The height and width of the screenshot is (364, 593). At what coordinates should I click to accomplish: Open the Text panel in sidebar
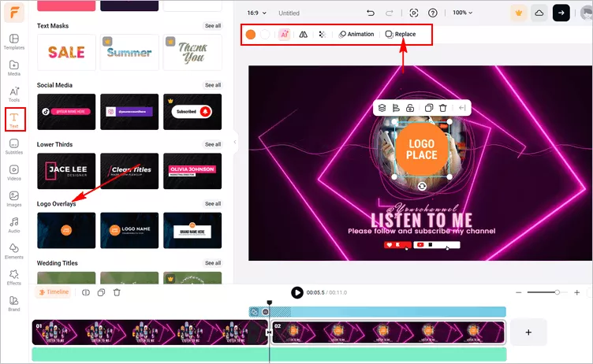(x=14, y=119)
